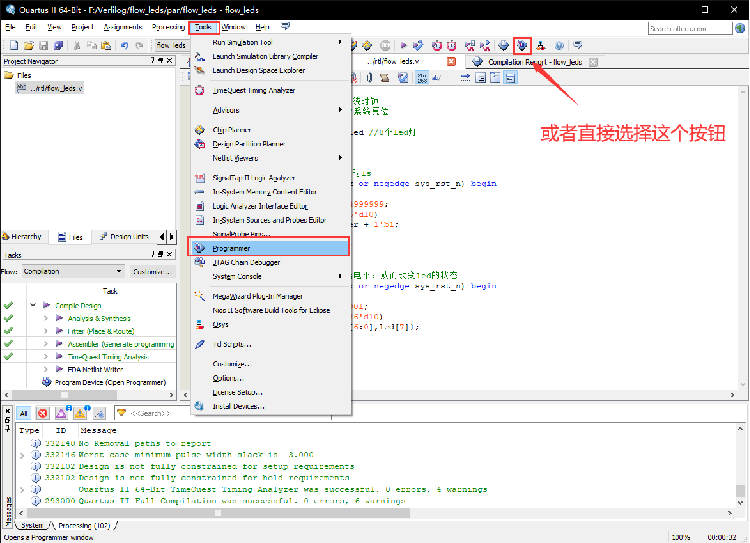Click the Open File folder icon
This screenshot has height=543, width=750.
click(x=29, y=45)
